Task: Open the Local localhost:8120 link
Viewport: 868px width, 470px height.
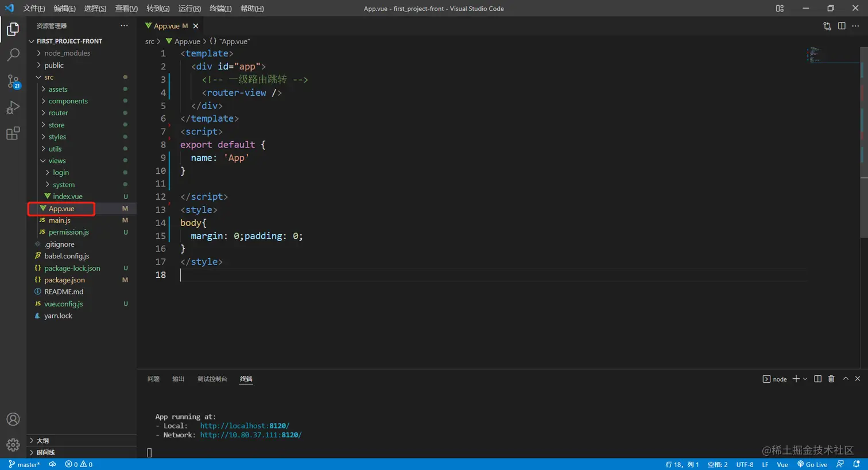Action: click(245, 426)
